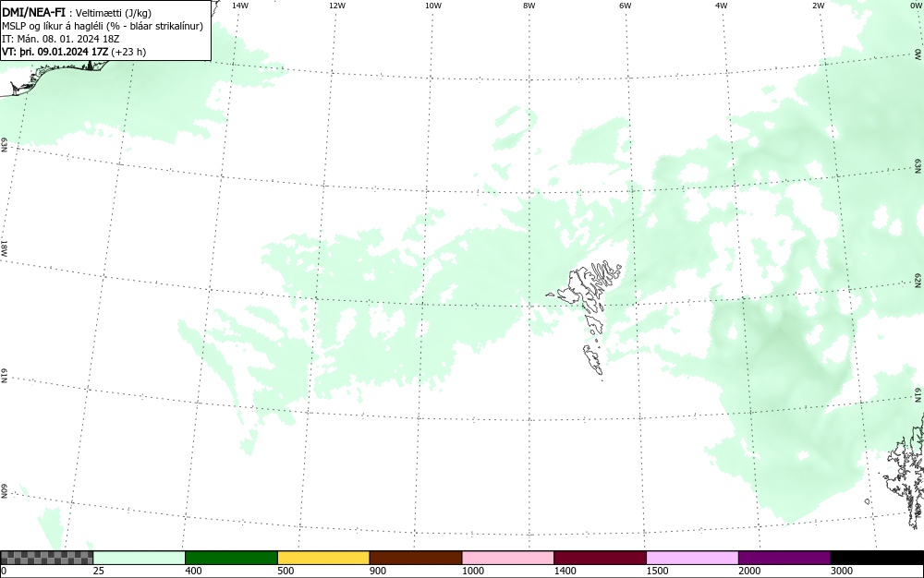Click the 2W longitude label
Image resolution: width=924 pixels, height=578 pixels.
[818, 6]
